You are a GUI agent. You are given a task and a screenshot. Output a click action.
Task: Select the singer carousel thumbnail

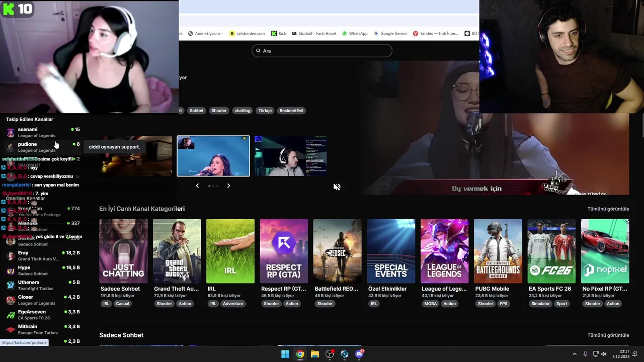coord(213,156)
